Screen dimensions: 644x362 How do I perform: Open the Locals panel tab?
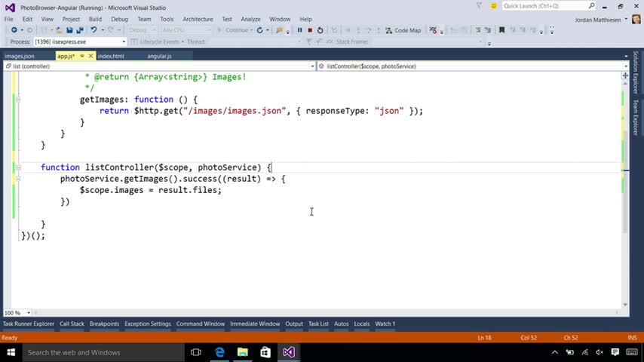tap(362, 324)
